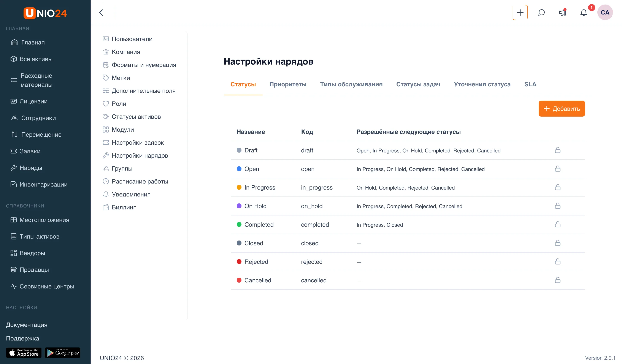The height and width of the screenshot is (364, 622).
Task: Click the Местоположения grid icon
Action: point(14,220)
